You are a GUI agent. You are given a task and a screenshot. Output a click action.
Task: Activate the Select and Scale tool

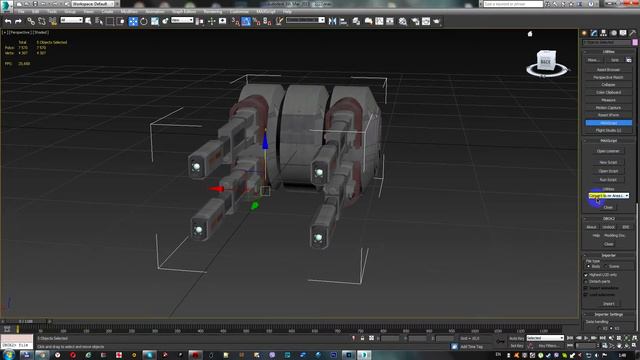click(155, 21)
